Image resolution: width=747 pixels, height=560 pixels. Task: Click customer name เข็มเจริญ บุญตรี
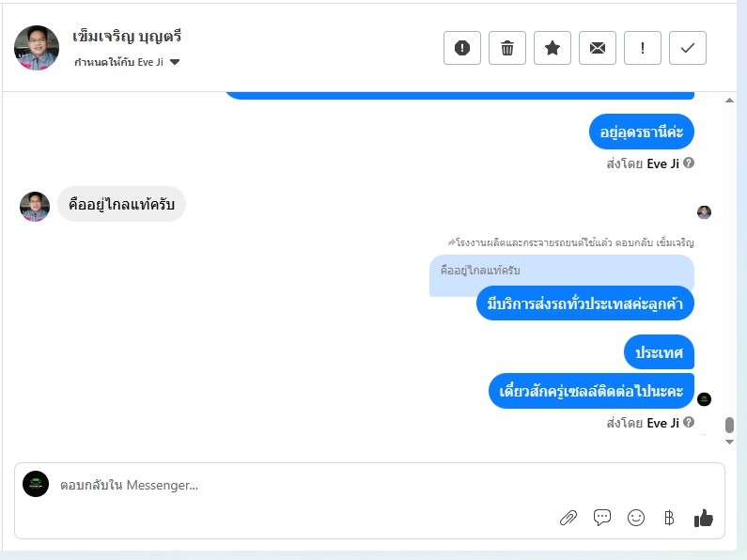[x=127, y=37]
